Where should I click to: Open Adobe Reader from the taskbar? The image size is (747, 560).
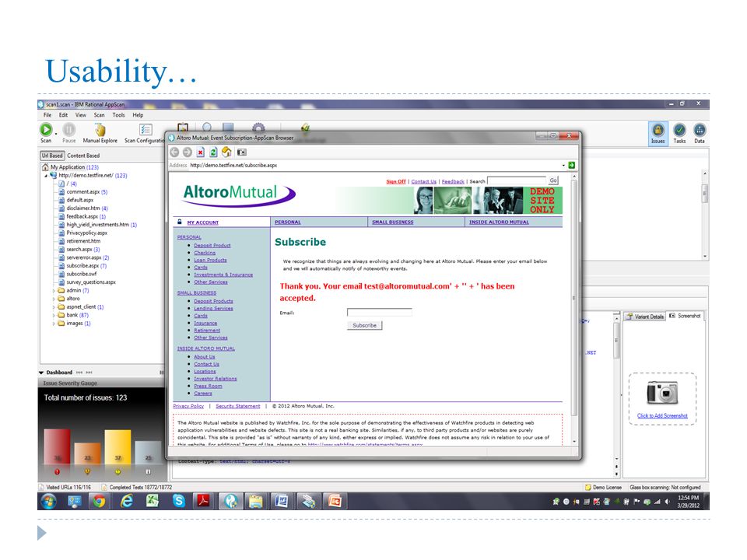pyautogui.click(x=204, y=501)
